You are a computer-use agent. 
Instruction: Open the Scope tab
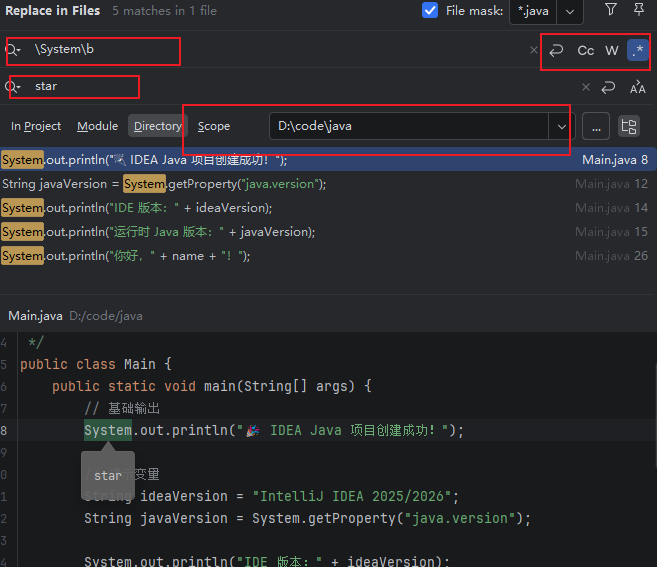click(x=214, y=126)
